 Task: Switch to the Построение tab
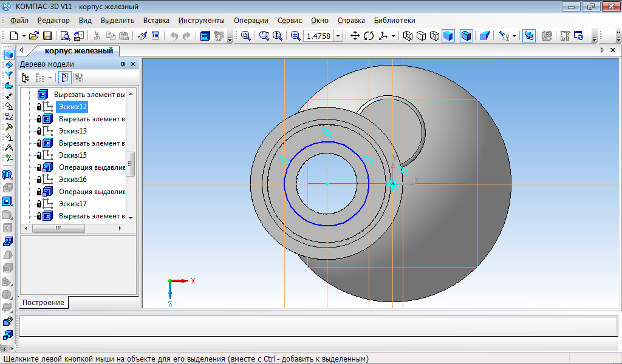(x=44, y=302)
